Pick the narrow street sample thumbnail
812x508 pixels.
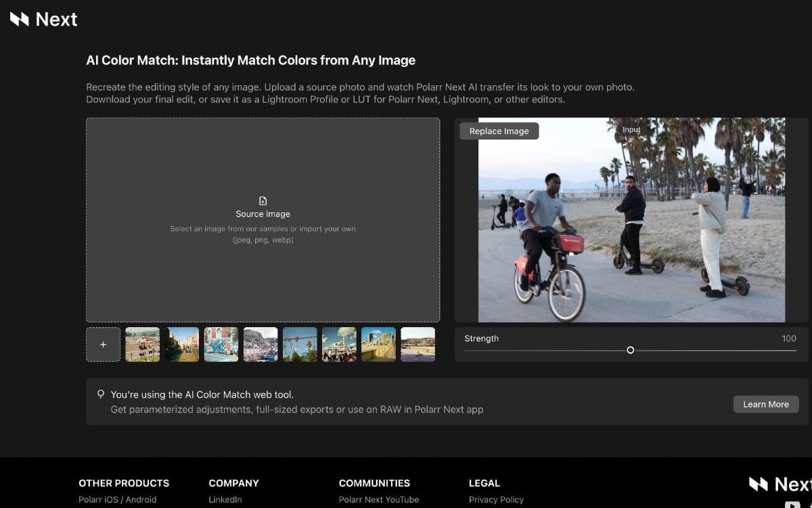click(x=182, y=345)
